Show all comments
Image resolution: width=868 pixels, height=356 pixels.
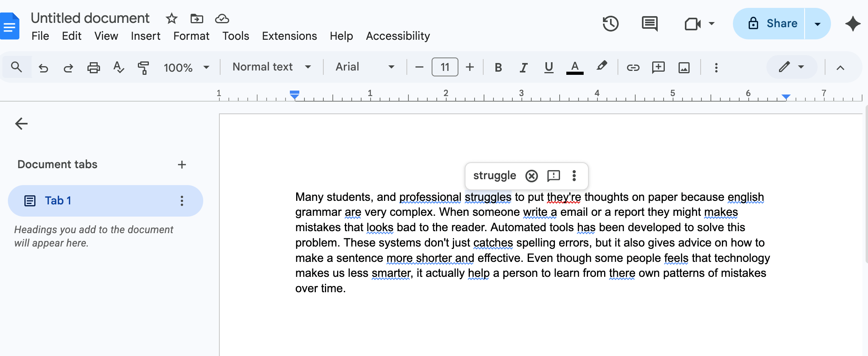pyautogui.click(x=649, y=24)
